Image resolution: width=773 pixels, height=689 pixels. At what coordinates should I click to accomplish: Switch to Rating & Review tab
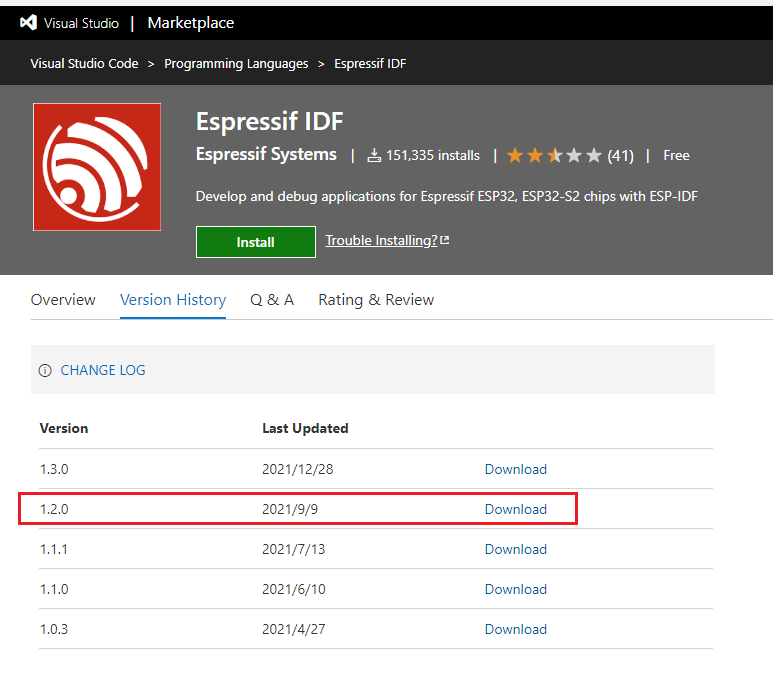(376, 300)
